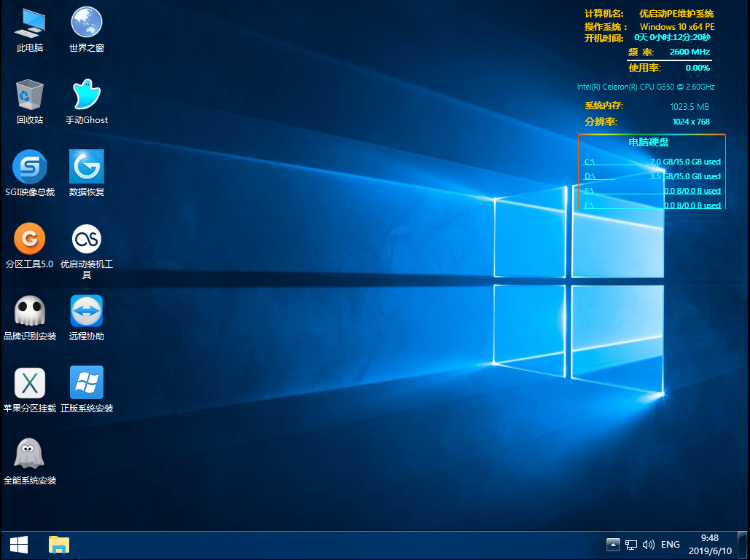This screenshot has width=750, height=560.
Task: Click the 0.00% usage value
Action: point(698,68)
